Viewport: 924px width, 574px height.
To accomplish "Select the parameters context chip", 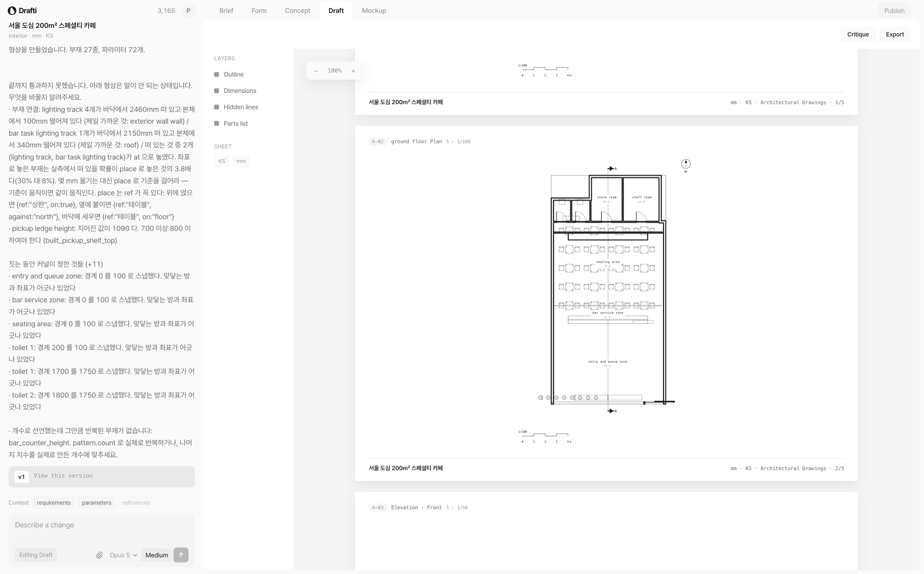I will 96,503.
